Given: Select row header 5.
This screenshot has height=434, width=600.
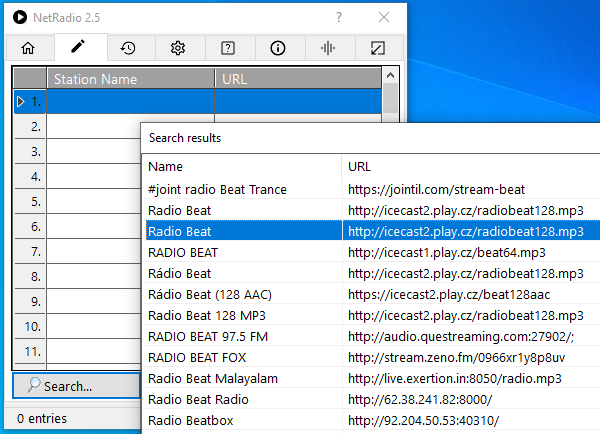Looking at the screenshot, I should coord(30,201).
